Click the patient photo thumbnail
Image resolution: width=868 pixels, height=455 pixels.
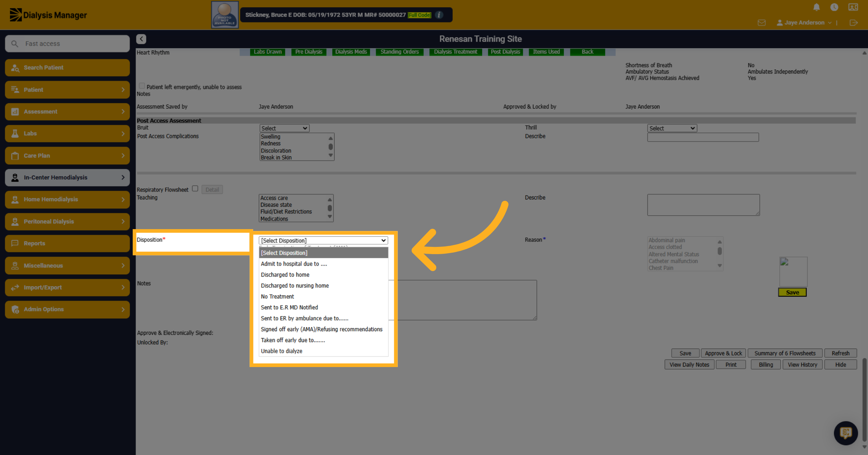point(225,15)
